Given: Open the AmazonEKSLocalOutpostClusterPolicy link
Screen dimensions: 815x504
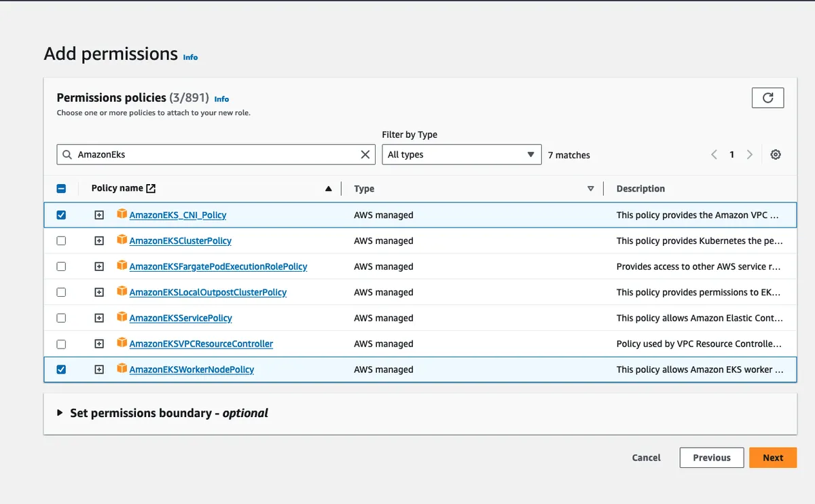Looking at the screenshot, I should (208, 293).
